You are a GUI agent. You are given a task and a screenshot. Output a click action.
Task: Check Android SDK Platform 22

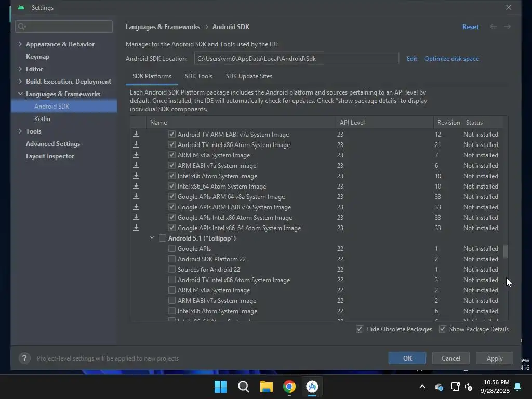[171, 259]
